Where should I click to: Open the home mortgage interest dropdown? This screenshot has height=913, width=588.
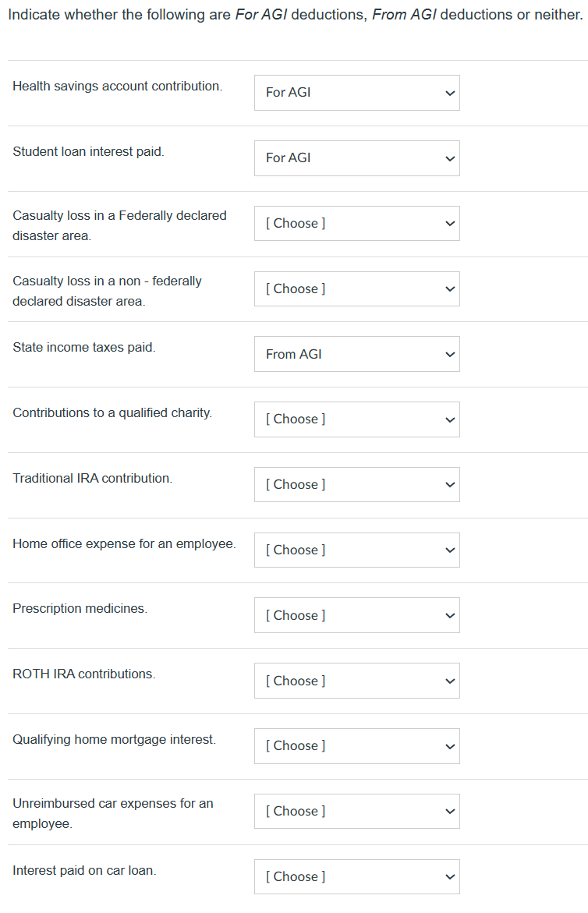pos(356,746)
